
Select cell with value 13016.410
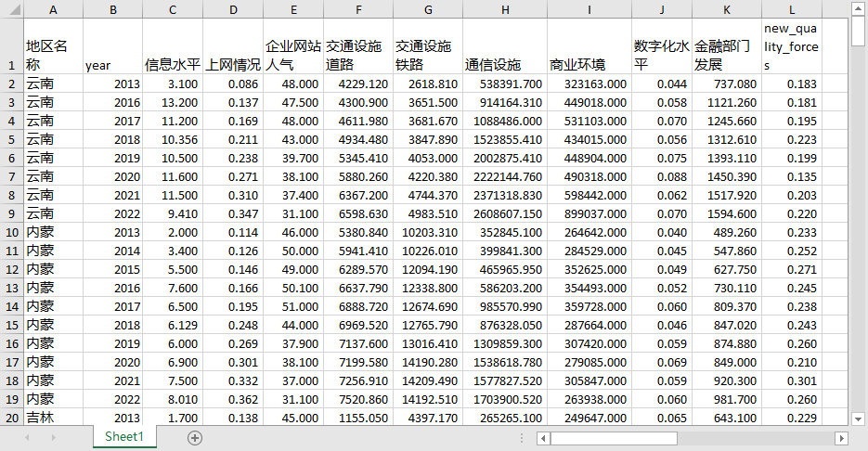(428, 343)
